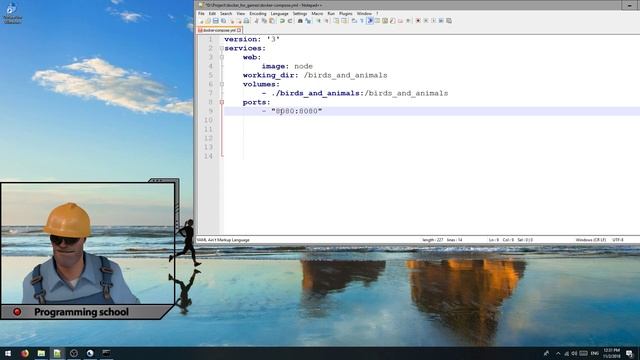Viewport: 640px width, 360px height.
Task: Open Find with the binoculars icon
Action: pyautogui.click(x=300, y=21)
